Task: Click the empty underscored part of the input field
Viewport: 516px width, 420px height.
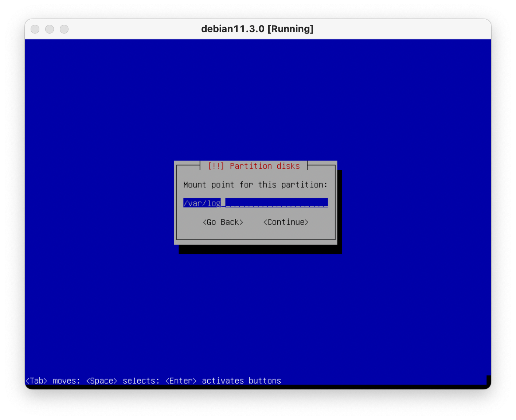Action: 276,203
